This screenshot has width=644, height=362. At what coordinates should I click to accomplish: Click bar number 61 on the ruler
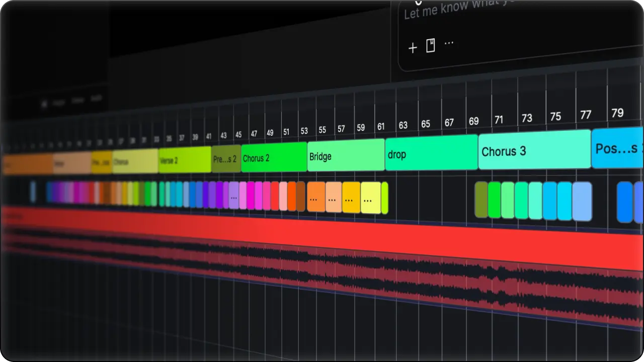[381, 126]
